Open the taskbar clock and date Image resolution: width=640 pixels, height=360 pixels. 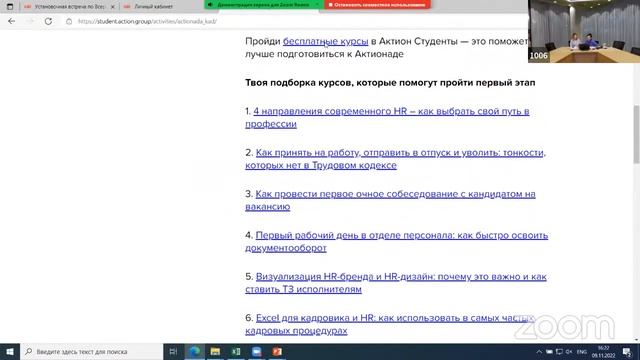[603, 351]
